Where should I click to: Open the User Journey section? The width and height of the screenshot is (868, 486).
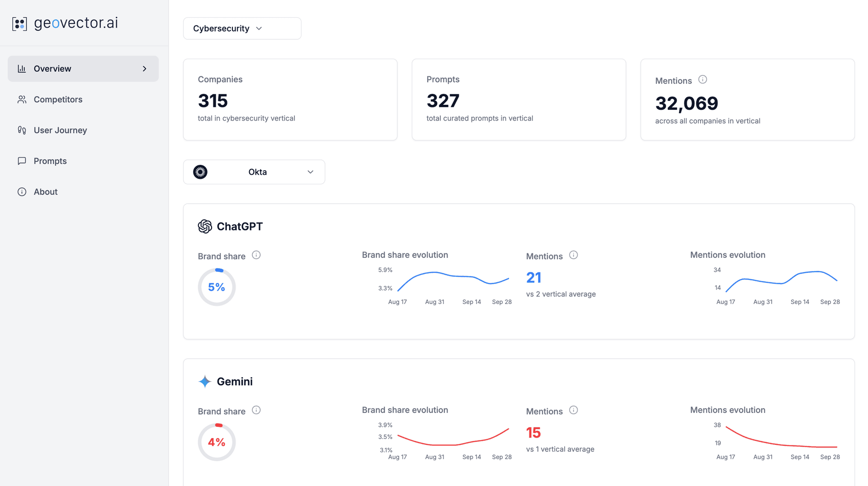60,130
